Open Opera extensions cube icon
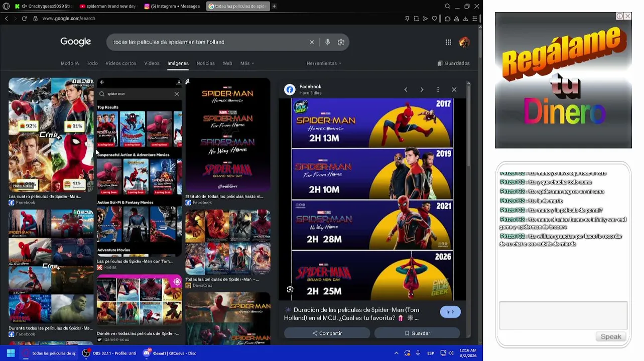Image resolution: width=644 pixels, height=361 pixels. pyautogui.click(x=447, y=19)
